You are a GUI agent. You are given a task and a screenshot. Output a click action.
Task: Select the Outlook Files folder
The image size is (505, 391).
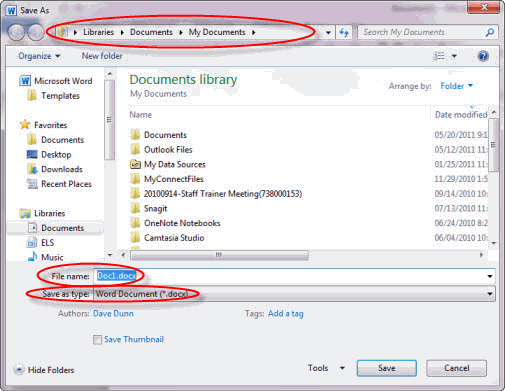point(161,150)
